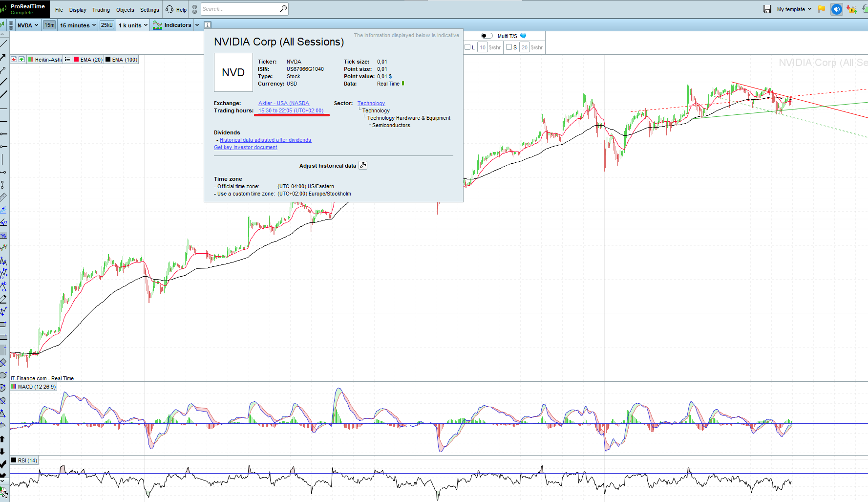Viewport: 868px width, 502px height.
Task: Save the template with the floppy disk icon
Action: pyautogui.click(x=767, y=9)
